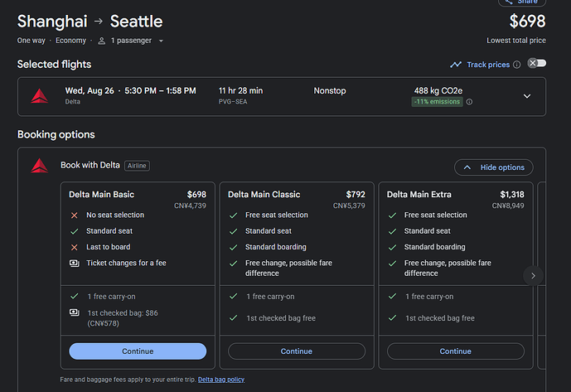Click the red X beside No seat selection
Viewport: 571px width, 392px height.
(75, 215)
